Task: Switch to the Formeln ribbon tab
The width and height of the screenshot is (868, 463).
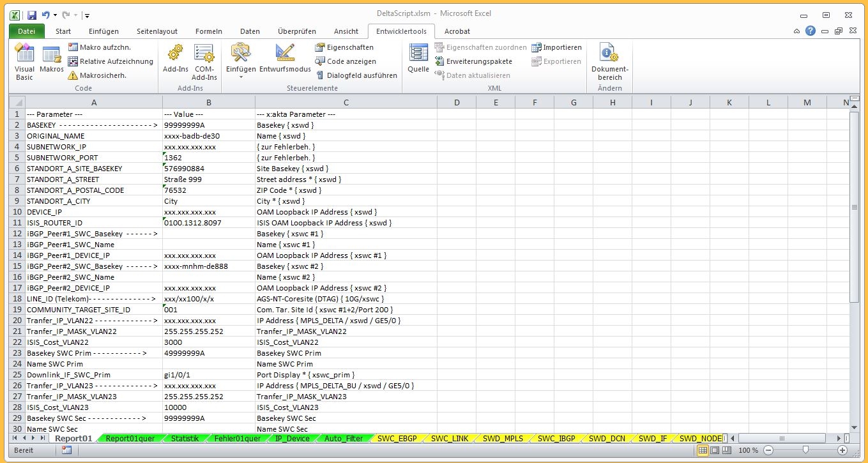Action: point(209,31)
